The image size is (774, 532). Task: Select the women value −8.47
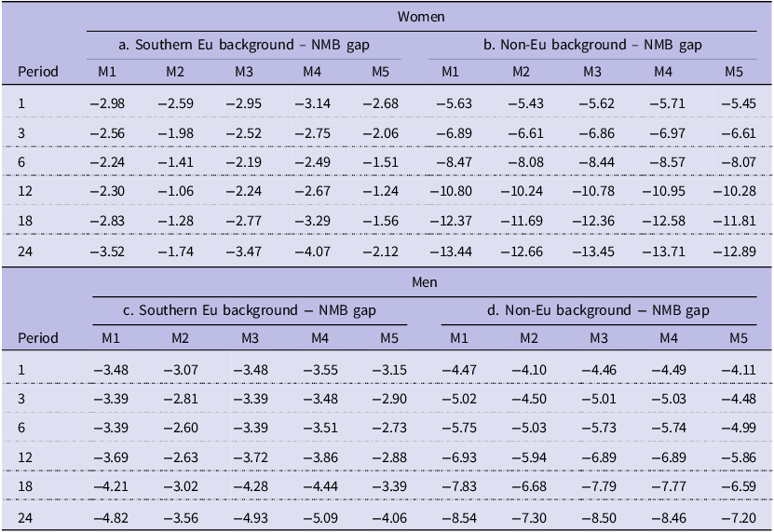[455, 162]
